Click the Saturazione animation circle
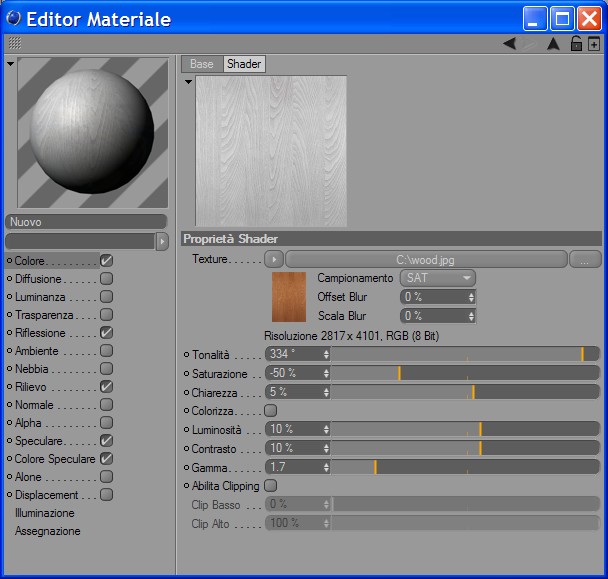 pyautogui.click(x=186, y=373)
